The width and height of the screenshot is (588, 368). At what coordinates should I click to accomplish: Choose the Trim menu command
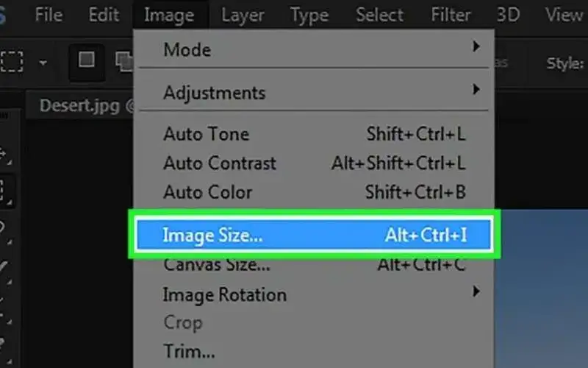[189, 352]
